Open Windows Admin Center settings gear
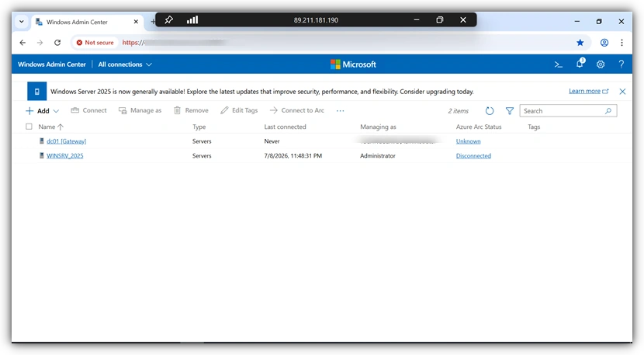 click(x=601, y=64)
